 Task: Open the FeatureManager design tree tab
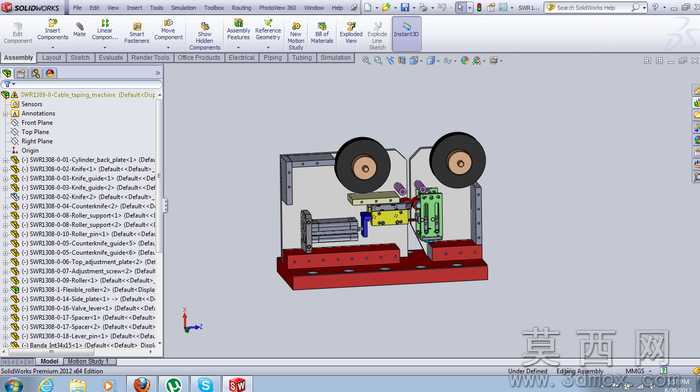[x=7, y=73]
